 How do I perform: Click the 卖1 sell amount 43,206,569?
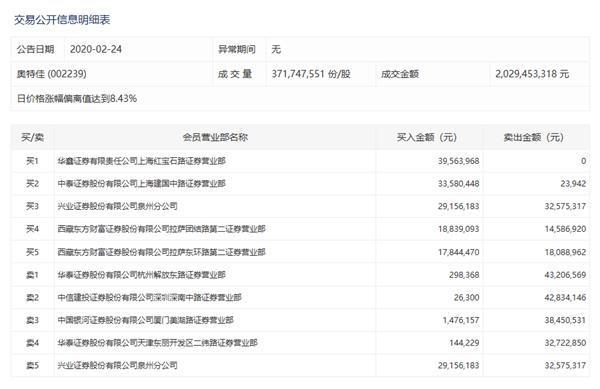click(565, 275)
